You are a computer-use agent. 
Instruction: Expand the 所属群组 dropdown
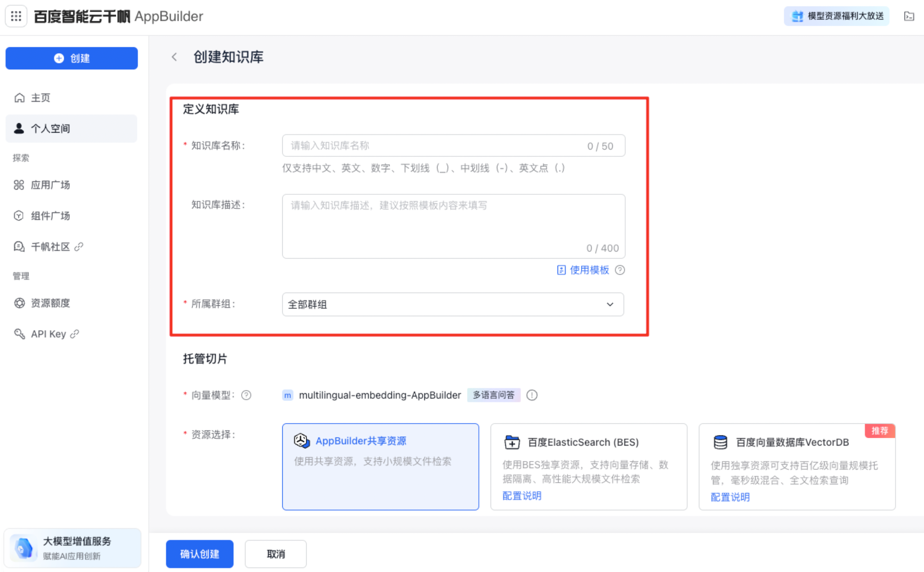(x=453, y=304)
